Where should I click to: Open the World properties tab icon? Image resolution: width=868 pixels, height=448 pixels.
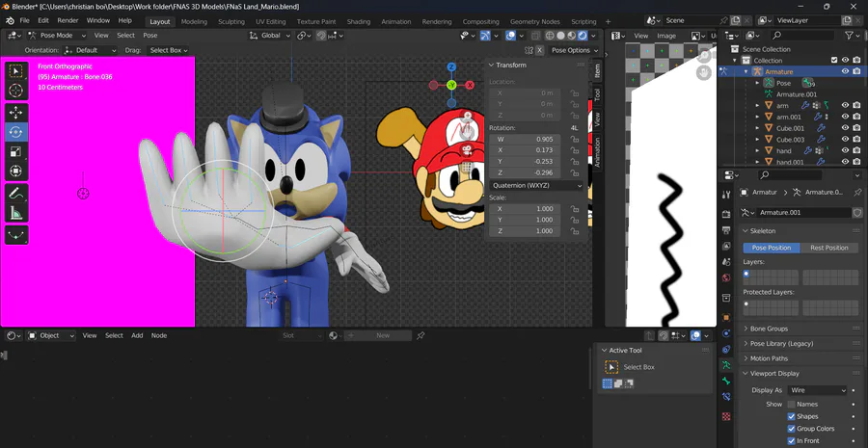tap(727, 277)
